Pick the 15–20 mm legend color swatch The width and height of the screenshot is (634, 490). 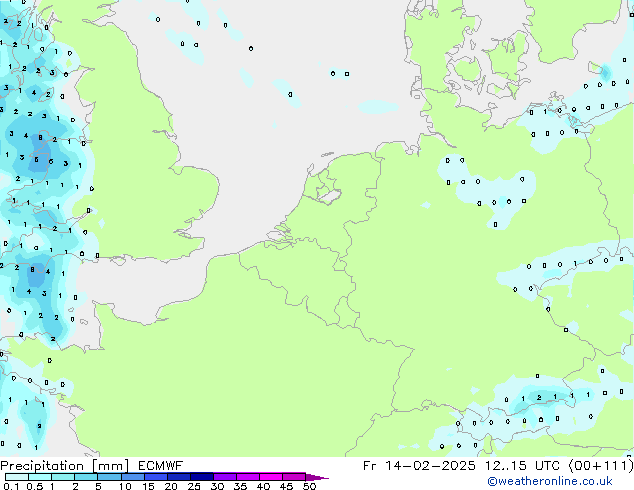click(155, 477)
